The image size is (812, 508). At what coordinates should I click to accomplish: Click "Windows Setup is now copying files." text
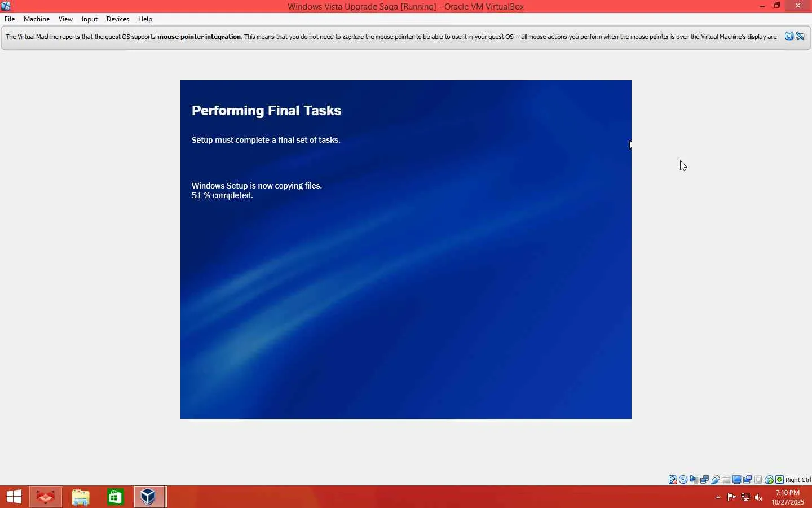[x=257, y=186]
